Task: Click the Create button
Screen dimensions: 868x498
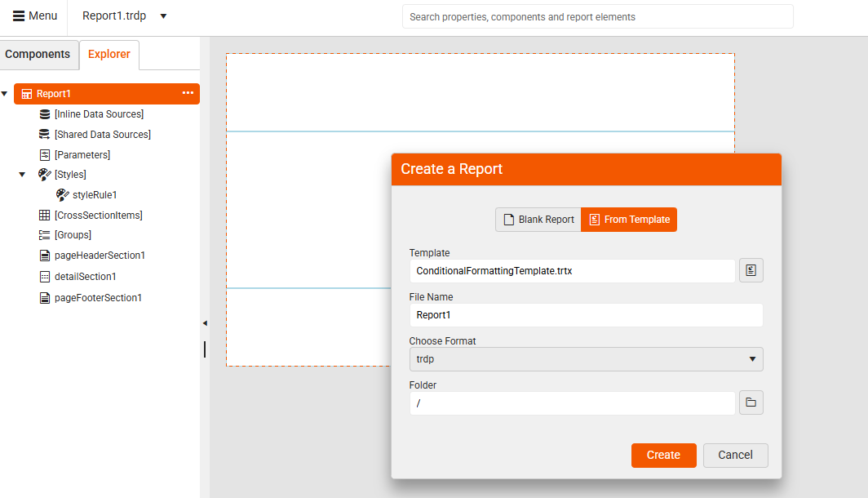Action: coord(665,455)
